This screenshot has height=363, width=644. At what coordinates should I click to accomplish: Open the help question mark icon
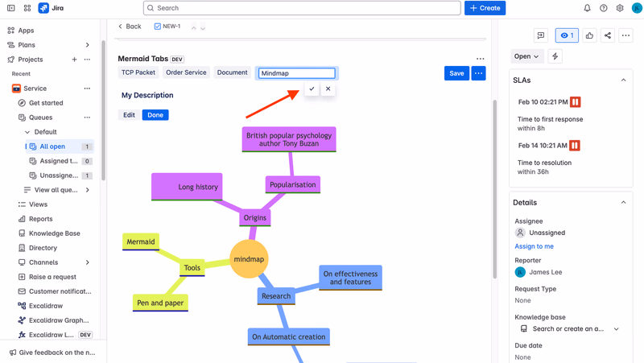coord(603,8)
